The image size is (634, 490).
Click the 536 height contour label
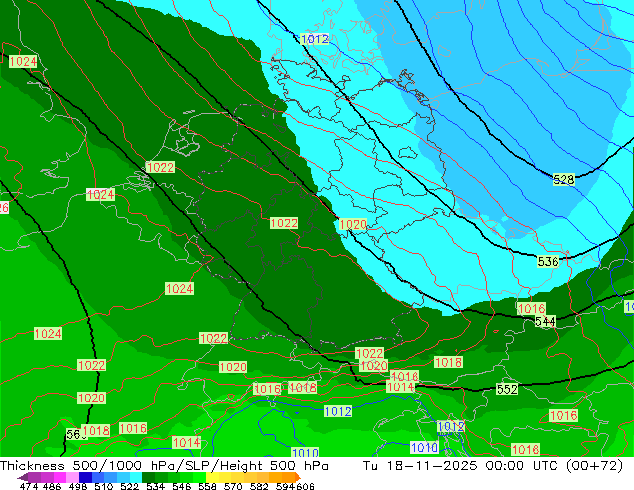(548, 262)
